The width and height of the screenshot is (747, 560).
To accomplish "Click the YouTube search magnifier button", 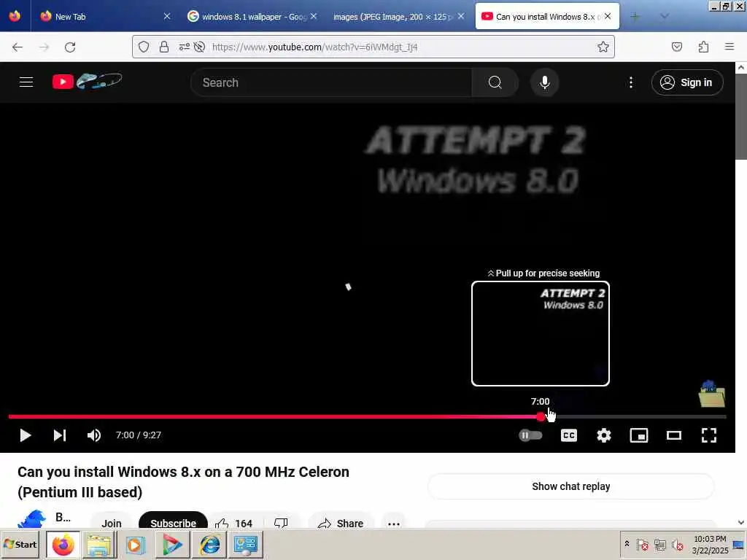I will tap(495, 82).
